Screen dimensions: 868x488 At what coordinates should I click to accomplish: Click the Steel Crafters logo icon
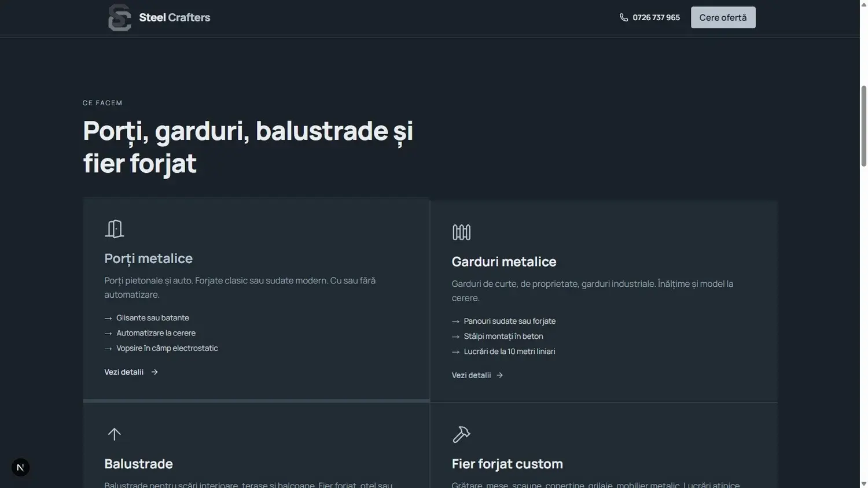point(119,17)
